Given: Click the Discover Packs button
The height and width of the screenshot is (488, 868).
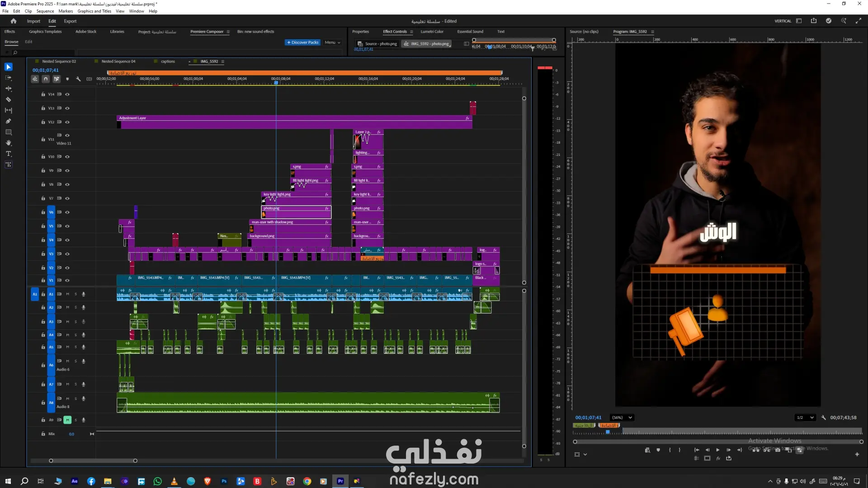Looking at the screenshot, I should point(302,42).
